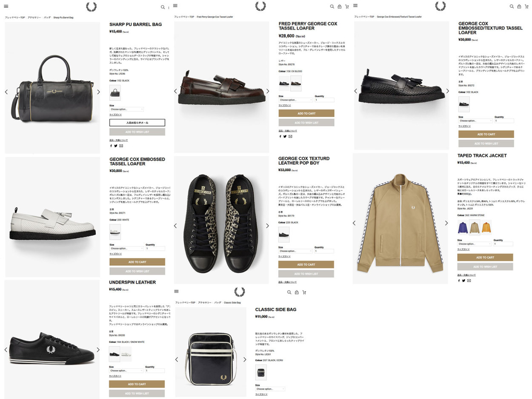Open the cart icon above Classic Side Bag
This screenshot has height=399, width=532.
tap(304, 292)
